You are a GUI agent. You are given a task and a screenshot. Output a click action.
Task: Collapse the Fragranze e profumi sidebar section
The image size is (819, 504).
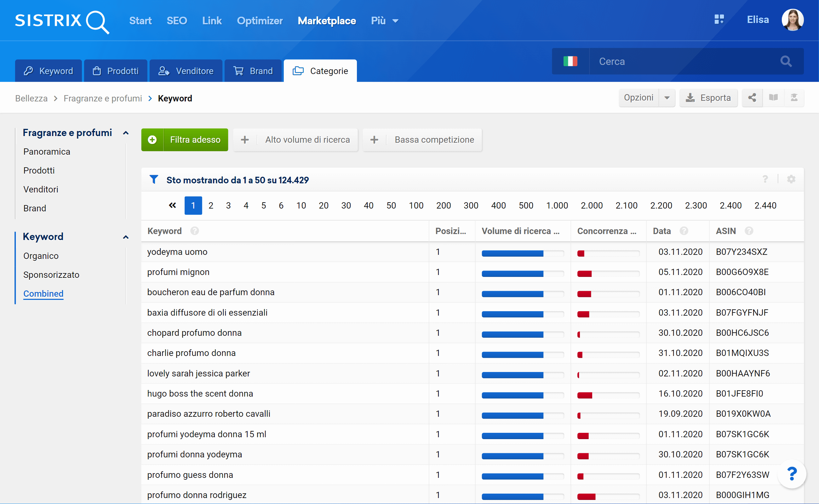pyautogui.click(x=126, y=133)
